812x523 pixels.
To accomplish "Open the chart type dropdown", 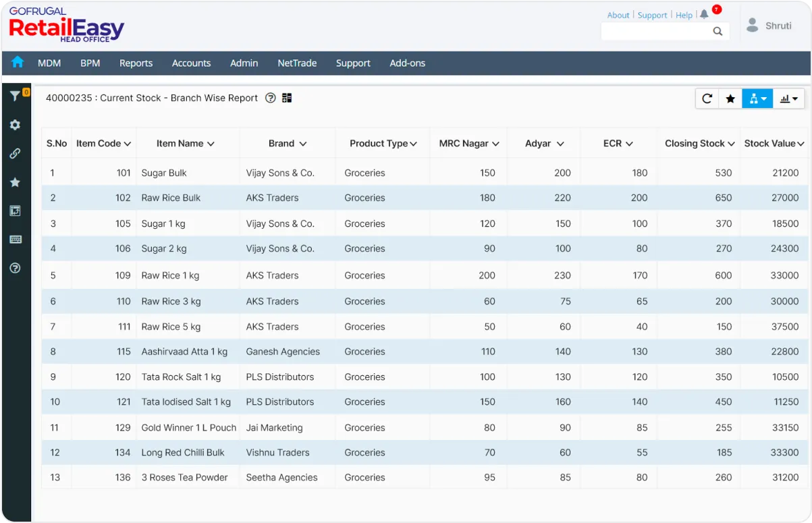I will [788, 98].
